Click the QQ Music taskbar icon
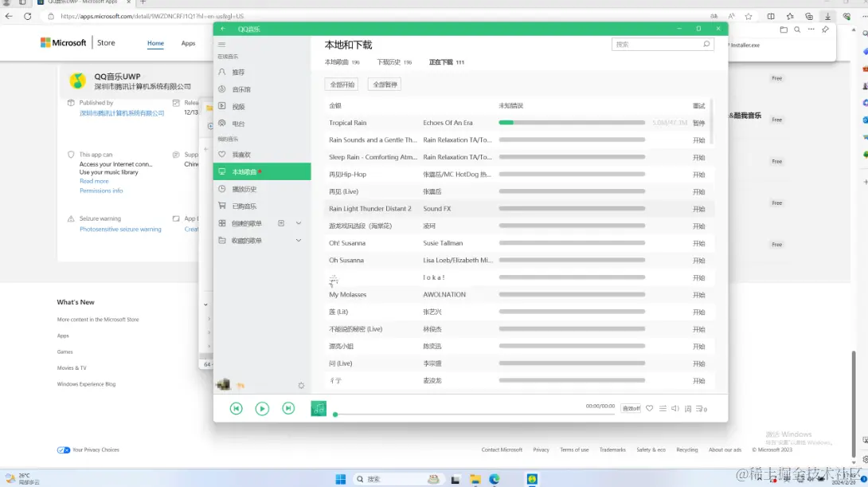868x487 pixels. (x=532, y=479)
